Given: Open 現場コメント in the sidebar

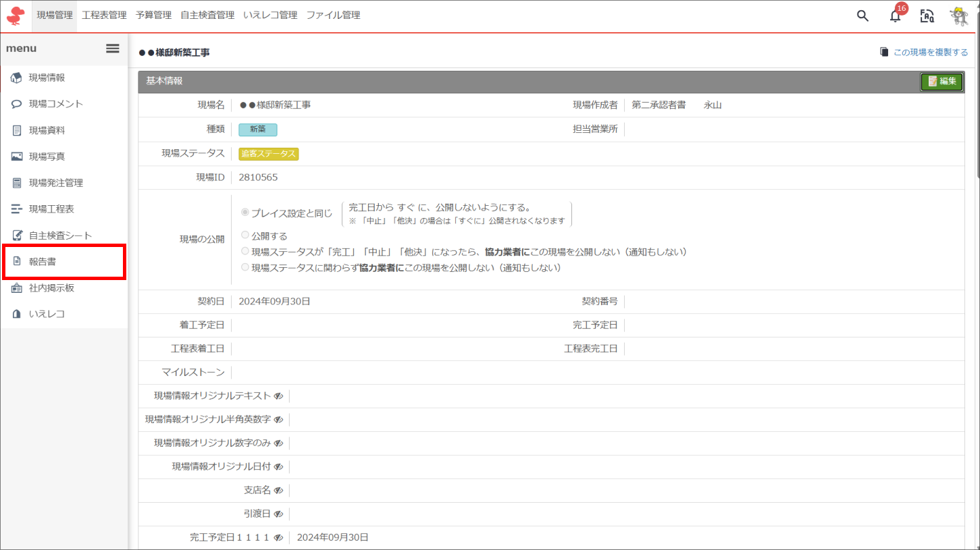Looking at the screenshot, I should pos(55,104).
